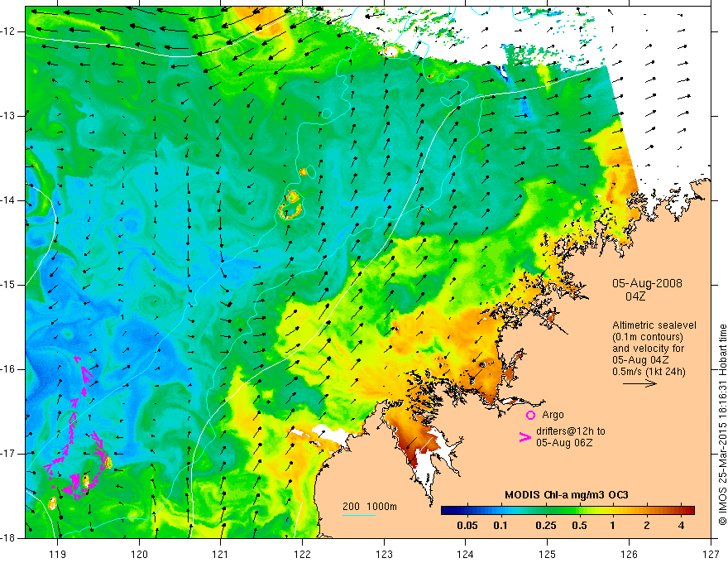Screen dimensions: 728x563
Task: Click the longitude axis label 122
Action: pos(302,554)
